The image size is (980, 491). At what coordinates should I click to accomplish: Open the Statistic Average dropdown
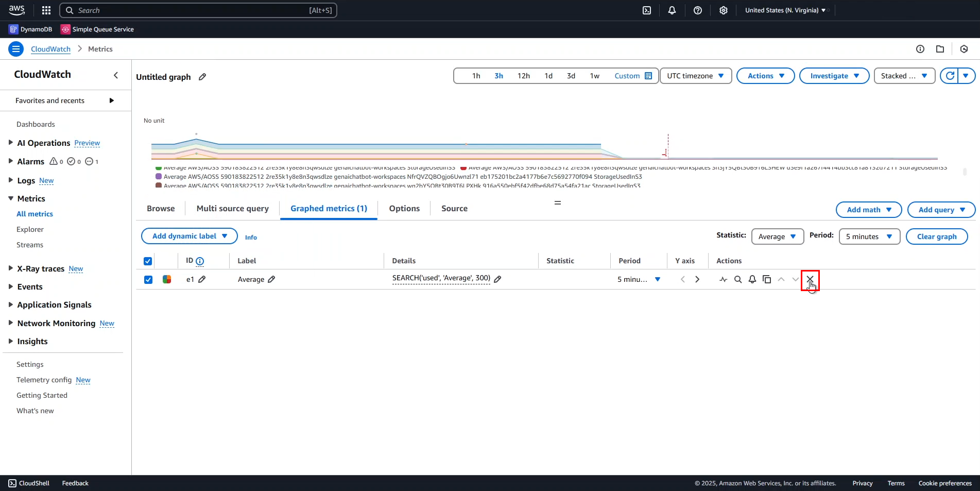point(777,236)
